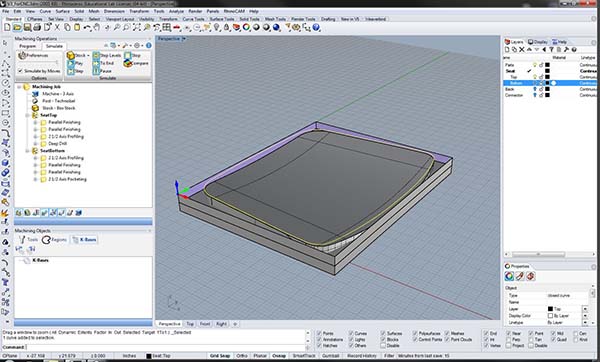Click the Compare icon in Simulate panel

(x=128, y=64)
